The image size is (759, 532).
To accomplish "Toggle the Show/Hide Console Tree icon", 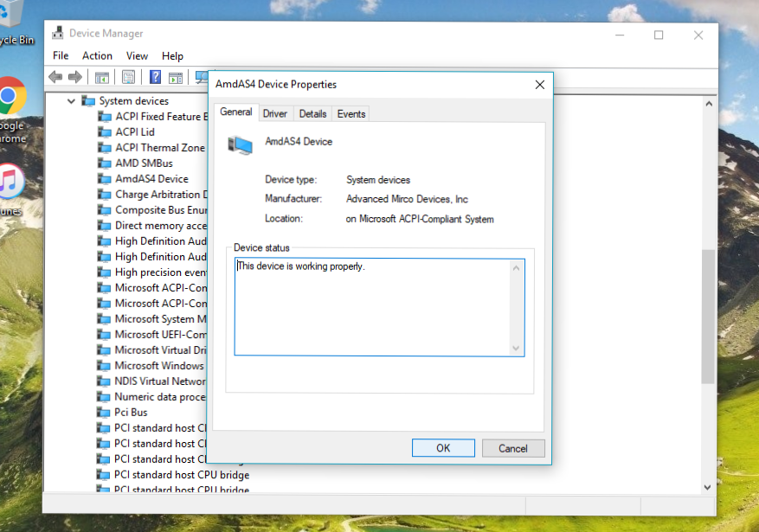I will coord(102,77).
